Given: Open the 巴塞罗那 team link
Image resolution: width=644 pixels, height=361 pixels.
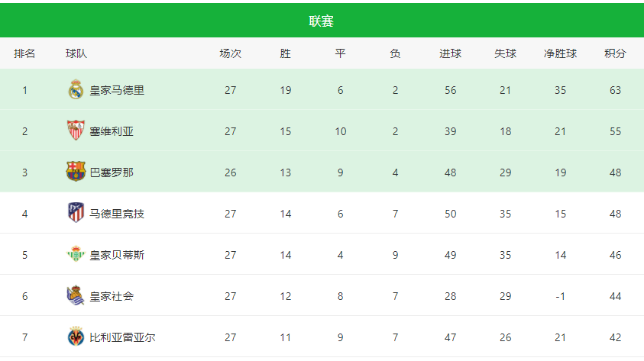Looking at the screenshot, I should (112, 172).
